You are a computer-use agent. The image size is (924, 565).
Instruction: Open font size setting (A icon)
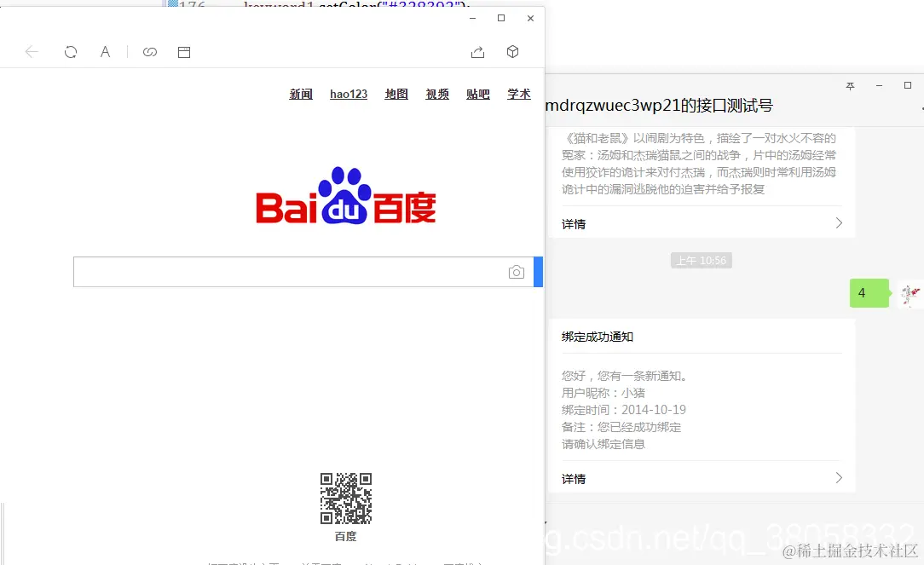tap(105, 52)
